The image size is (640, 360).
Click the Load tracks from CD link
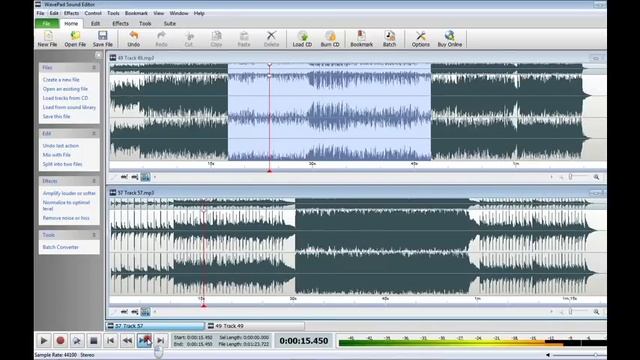tap(65, 98)
